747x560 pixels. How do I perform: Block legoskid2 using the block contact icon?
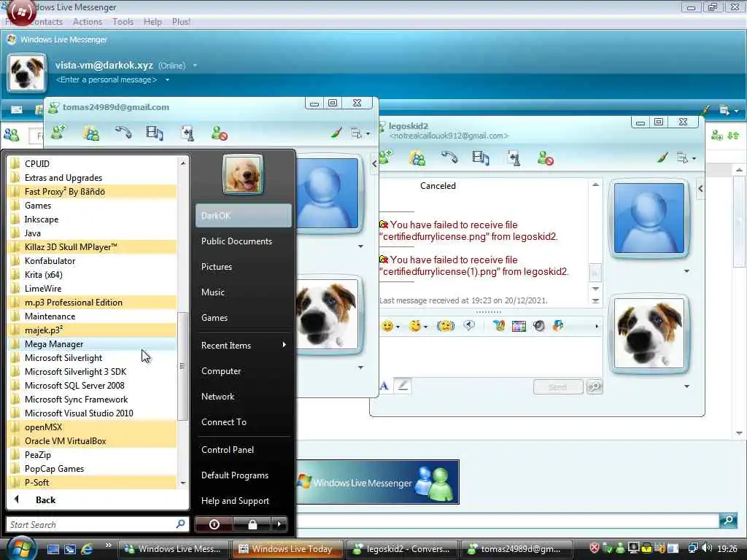pyautogui.click(x=545, y=157)
